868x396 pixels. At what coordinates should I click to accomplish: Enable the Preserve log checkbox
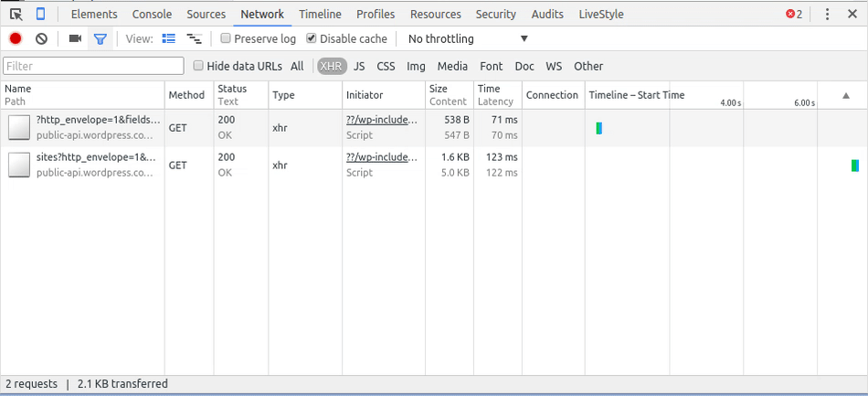226,38
